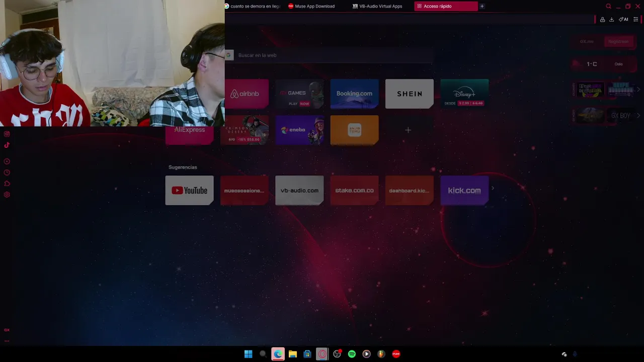Screen dimensions: 644x362
Task: Switch to Opera GX in taskbar
Action: pyautogui.click(x=322, y=354)
